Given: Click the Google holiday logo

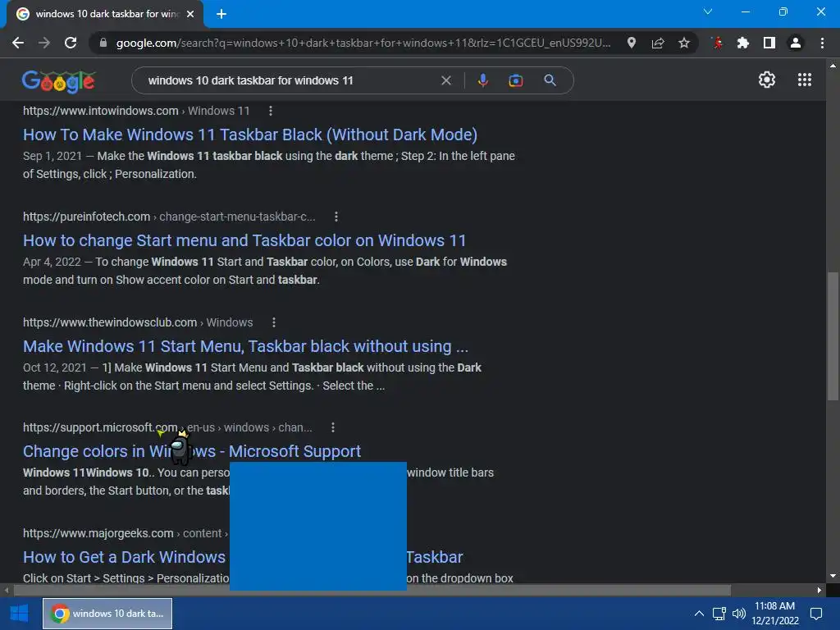Looking at the screenshot, I should (58, 81).
